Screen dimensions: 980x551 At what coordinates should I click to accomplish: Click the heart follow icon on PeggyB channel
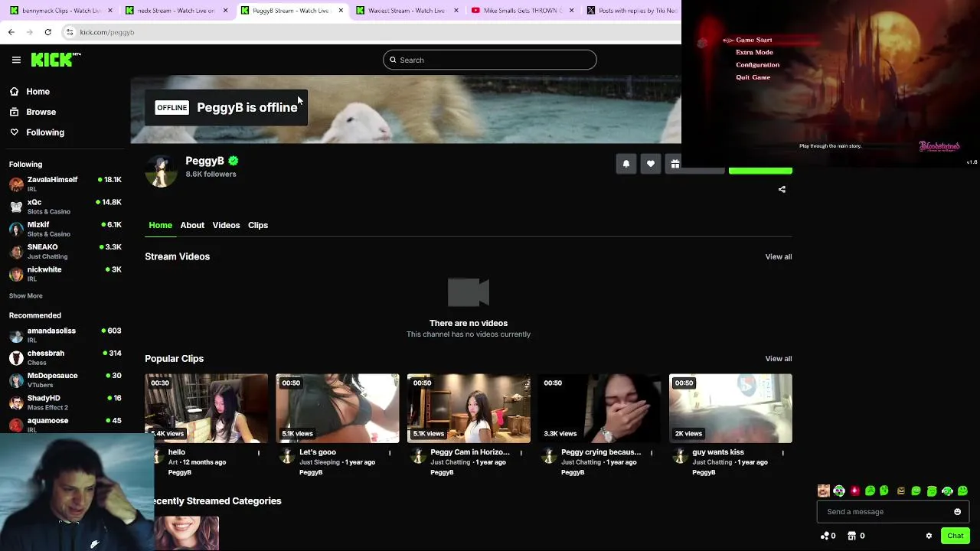[651, 164]
